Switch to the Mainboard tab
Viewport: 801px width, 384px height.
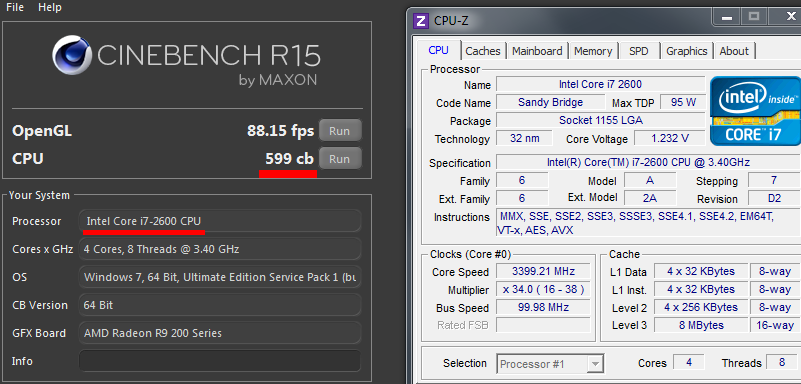537,51
